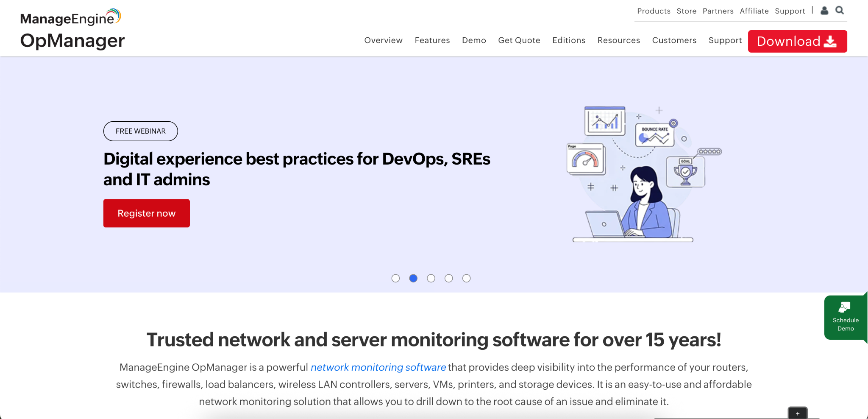The image size is (868, 419).
Task: Expand the Resources navigation menu
Action: pyautogui.click(x=618, y=40)
